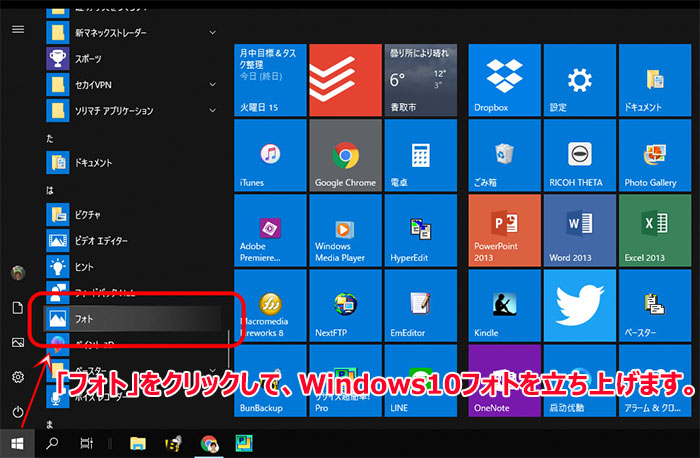Open the スポーツ app entry

[x=133, y=58]
